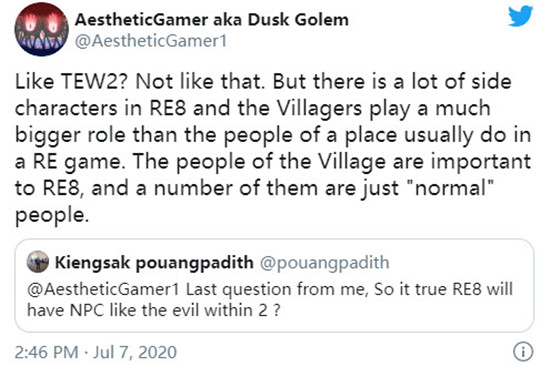Open the quoted tweet about evil within 2
The height and width of the screenshot is (366, 550).
274,285
